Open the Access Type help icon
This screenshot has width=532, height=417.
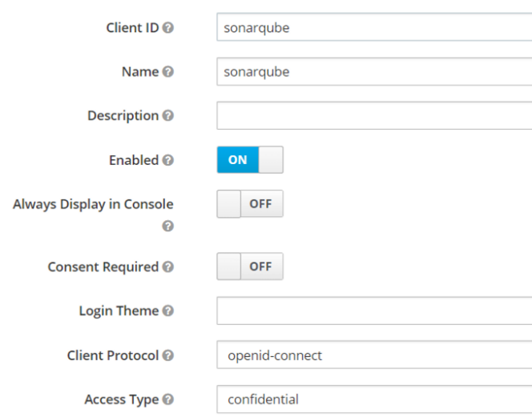pyautogui.click(x=168, y=399)
